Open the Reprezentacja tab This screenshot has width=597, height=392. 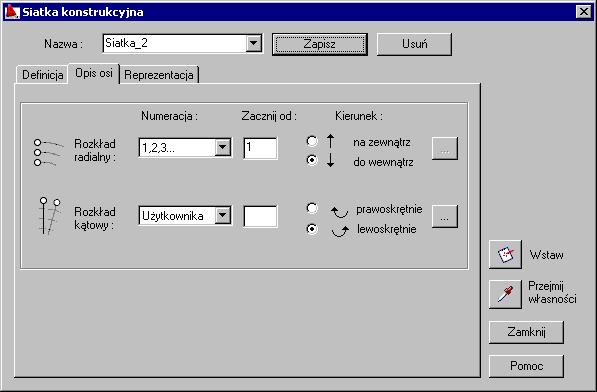click(159, 75)
